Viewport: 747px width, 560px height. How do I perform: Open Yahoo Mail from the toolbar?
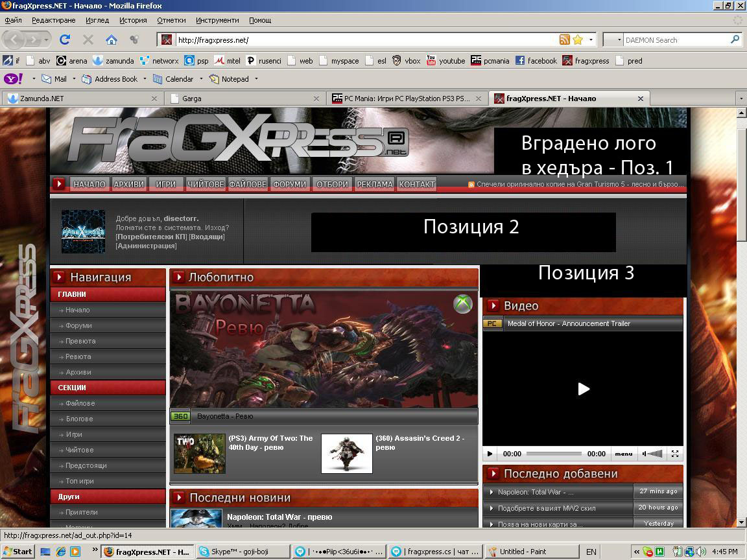click(x=54, y=79)
